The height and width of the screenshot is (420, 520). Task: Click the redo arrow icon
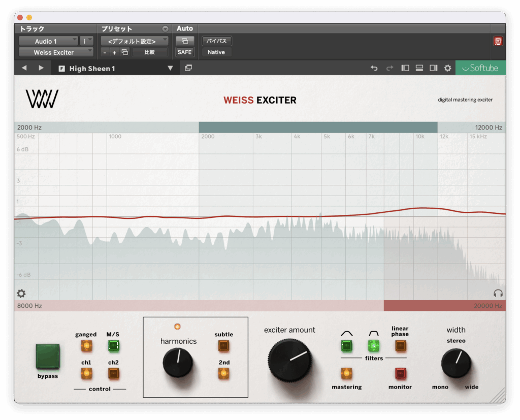[389, 68]
